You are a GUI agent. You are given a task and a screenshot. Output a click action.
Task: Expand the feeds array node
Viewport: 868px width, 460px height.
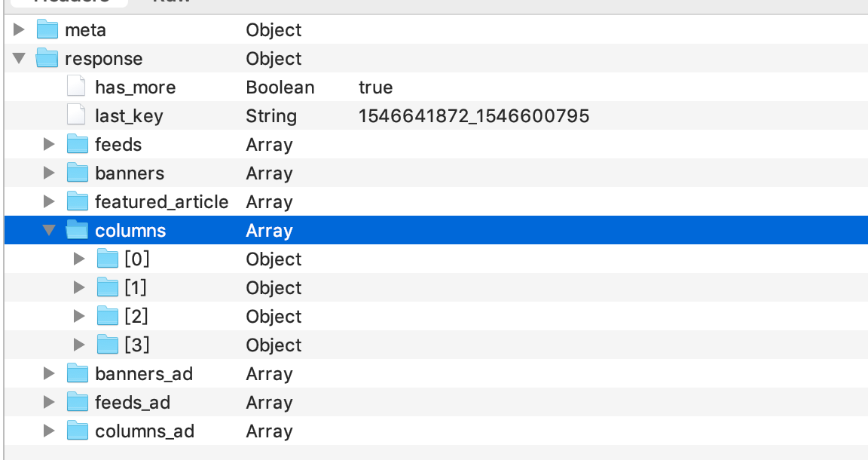(x=50, y=145)
